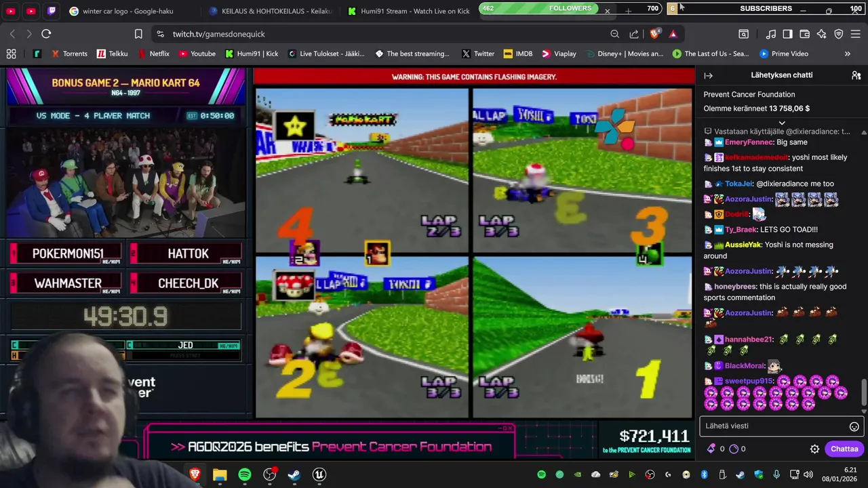Image resolution: width=868 pixels, height=488 pixels.
Task: Open File Explorer from the taskbar
Action: tap(220, 474)
